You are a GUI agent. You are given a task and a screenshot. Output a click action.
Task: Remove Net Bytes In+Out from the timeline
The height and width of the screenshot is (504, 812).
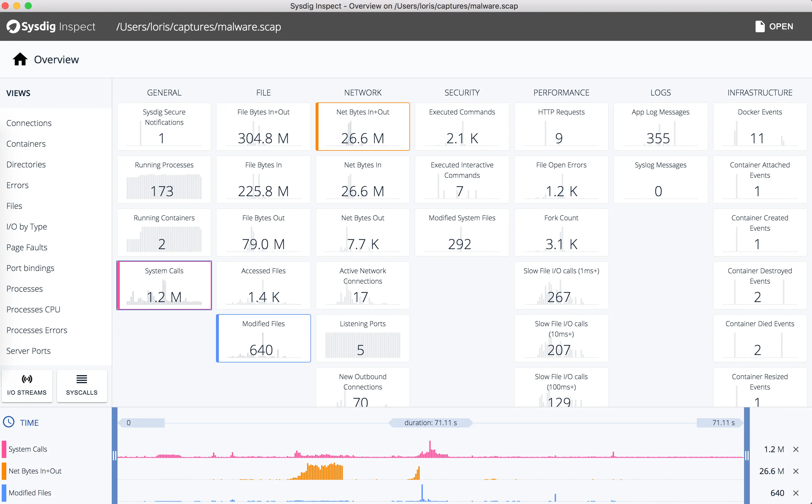coord(796,471)
